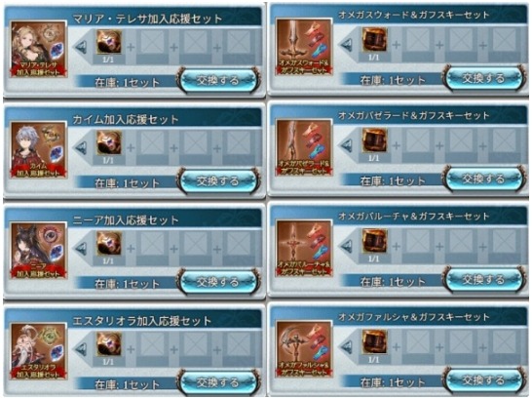The height and width of the screenshot is (398, 532).
Task: Click 交換する for オメガバゼラード&ガフスキーセット
Action: 483,179
